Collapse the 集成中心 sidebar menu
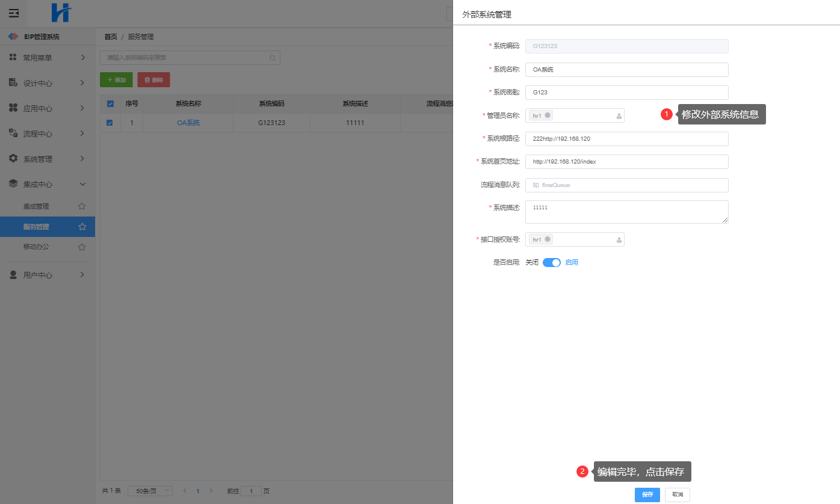Screen dimensions: 840x504 point(47,184)
